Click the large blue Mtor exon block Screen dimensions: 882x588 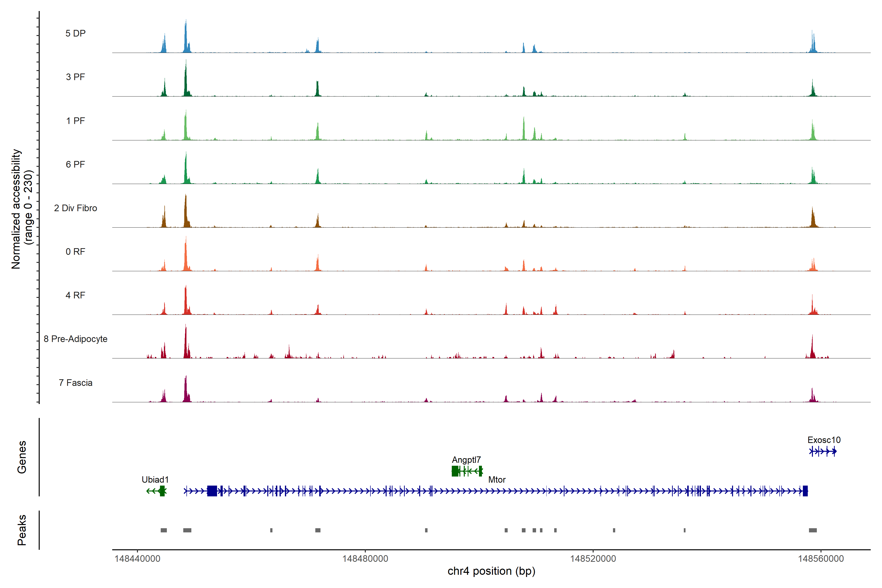pos(212,491)
